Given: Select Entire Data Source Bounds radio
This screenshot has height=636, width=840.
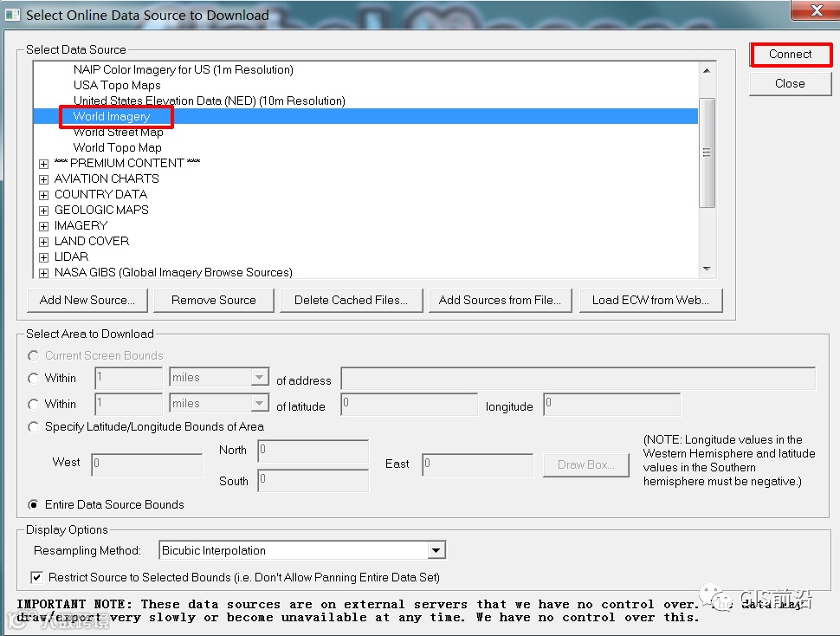Looking at the screenshot, I should coord(34,505).
